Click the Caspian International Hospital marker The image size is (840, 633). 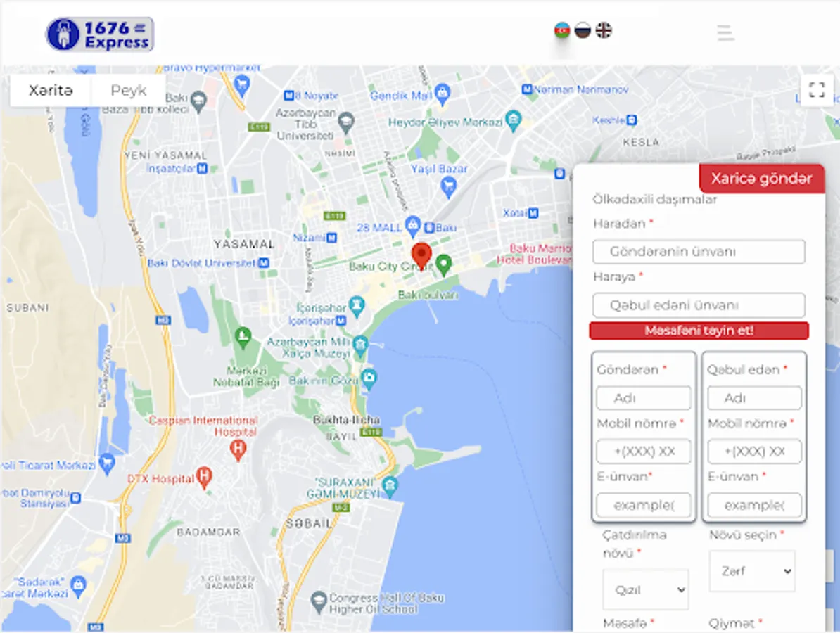click(x=237, y=450)
